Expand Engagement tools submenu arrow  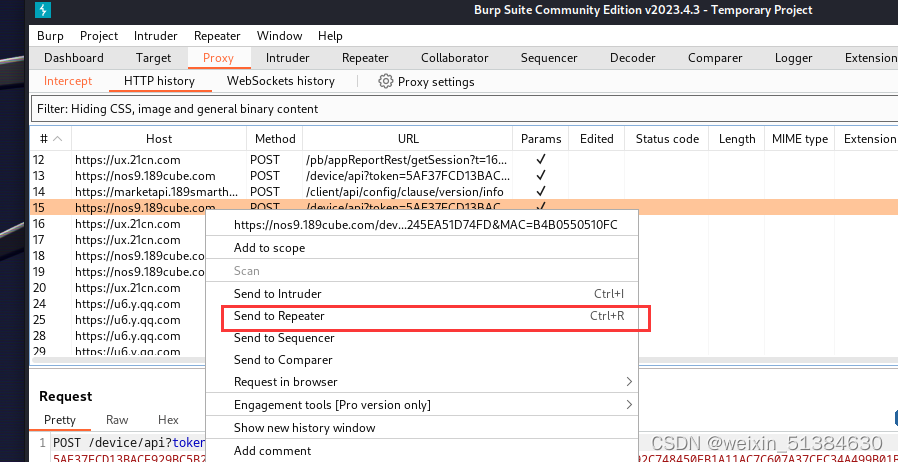629,405
